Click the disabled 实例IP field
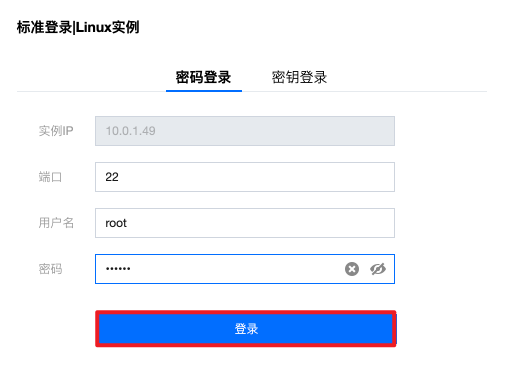 click(x=245, y=131)
